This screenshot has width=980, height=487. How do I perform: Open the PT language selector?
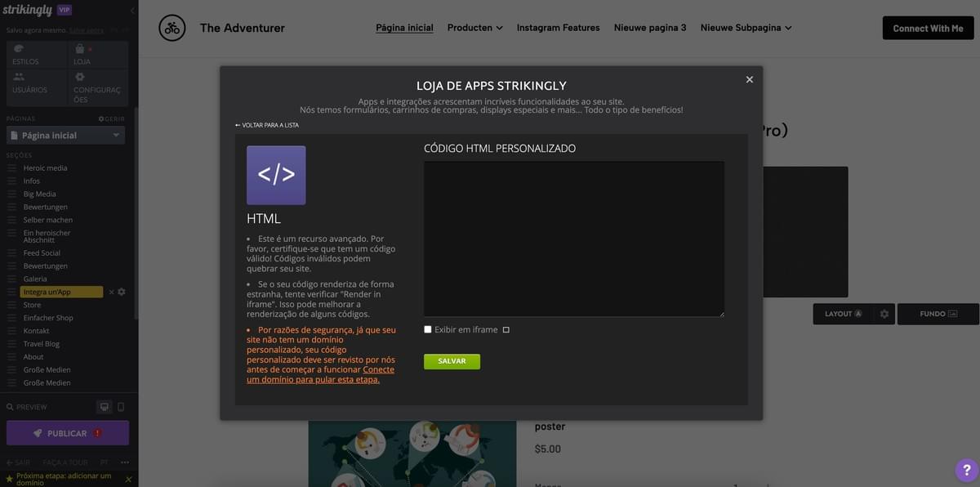(x=104, y=462)
